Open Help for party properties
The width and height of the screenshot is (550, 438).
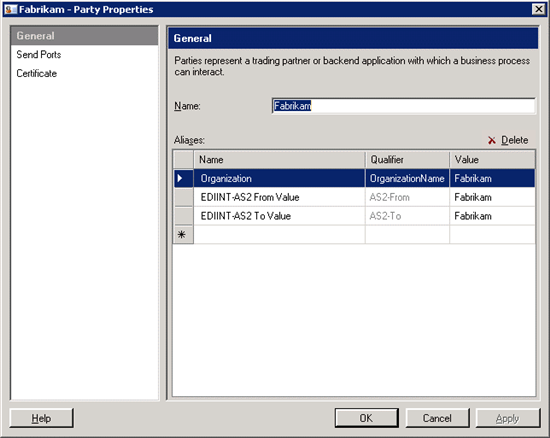click(41, 418)
